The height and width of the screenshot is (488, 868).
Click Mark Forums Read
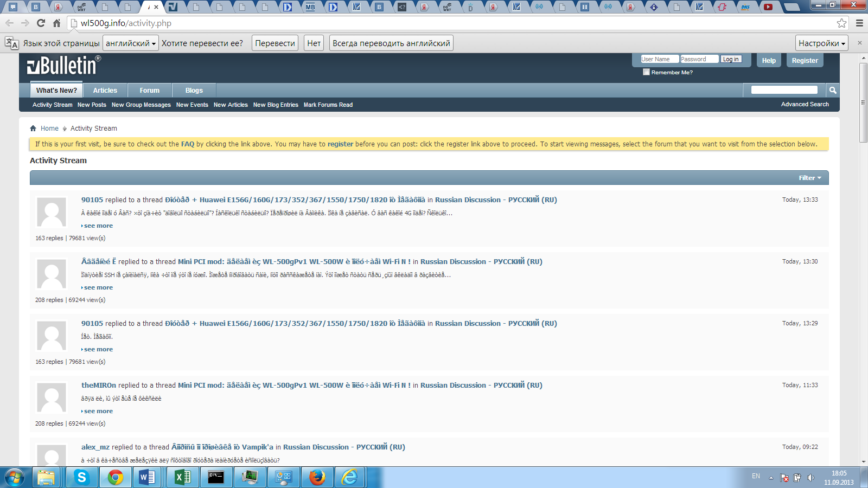328,105
